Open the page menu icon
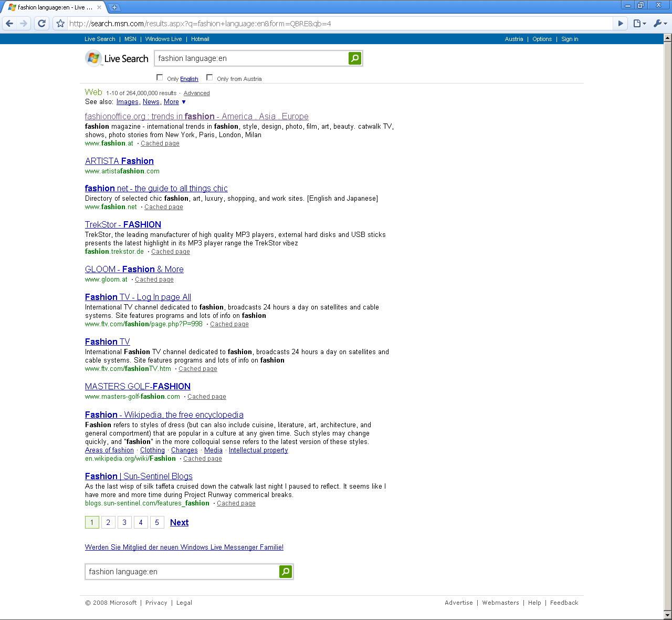The width and height of the screenshot is (672, 620). 639,24
